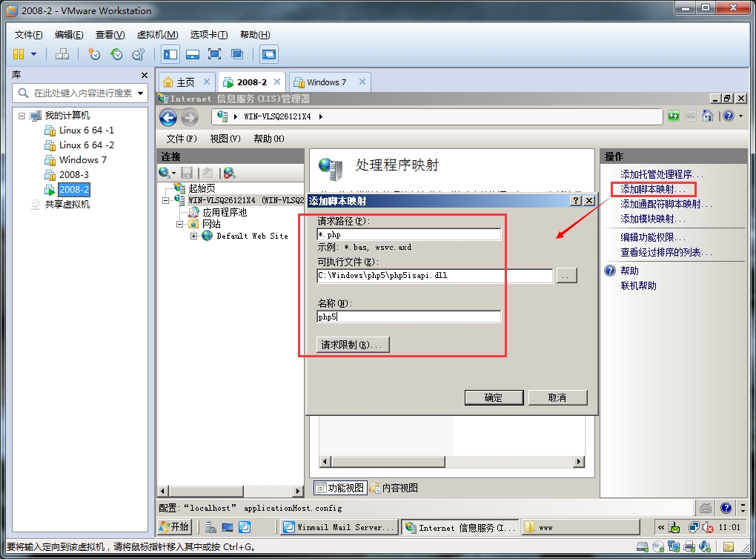Viewport: 756px width, 559px height.
Task: Click the VMware pause/suspend icon
Action: (19, 54)
